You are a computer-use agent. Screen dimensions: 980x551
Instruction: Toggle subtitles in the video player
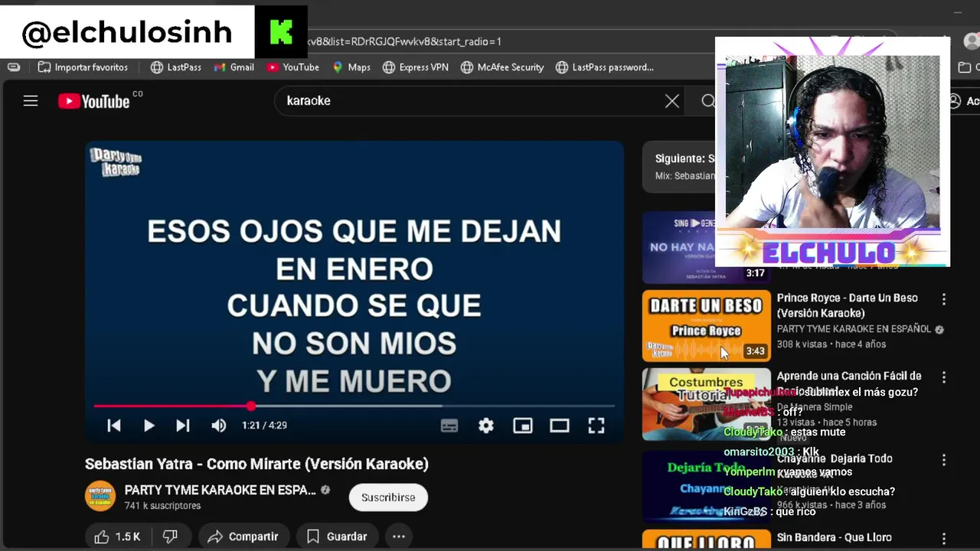pyautogui.click(x=449, y=425)
